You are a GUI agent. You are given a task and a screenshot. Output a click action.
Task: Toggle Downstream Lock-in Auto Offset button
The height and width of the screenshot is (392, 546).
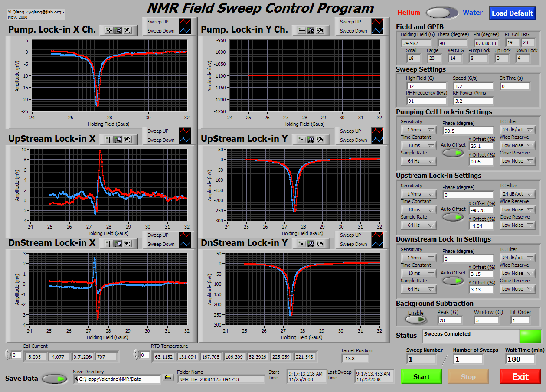(453, 281)
